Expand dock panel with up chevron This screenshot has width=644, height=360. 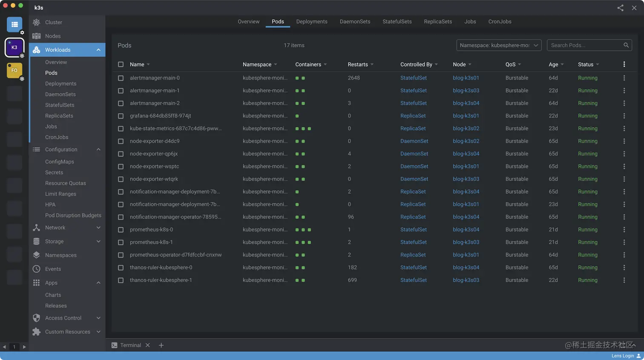[634, 345]
